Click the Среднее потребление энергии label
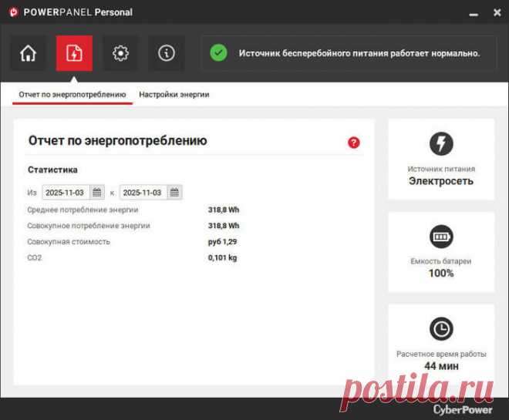 click(83, 210)
